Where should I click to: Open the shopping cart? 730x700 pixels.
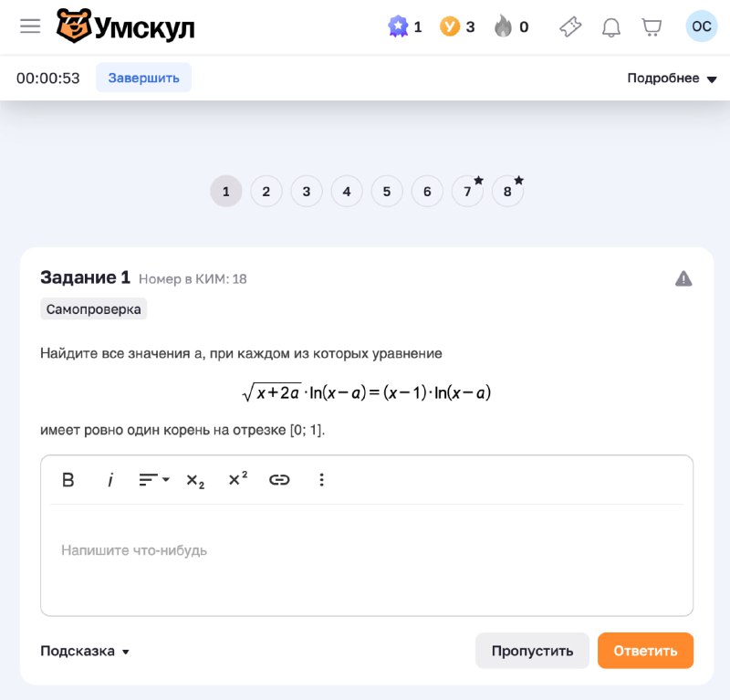(x=652, y=27)
